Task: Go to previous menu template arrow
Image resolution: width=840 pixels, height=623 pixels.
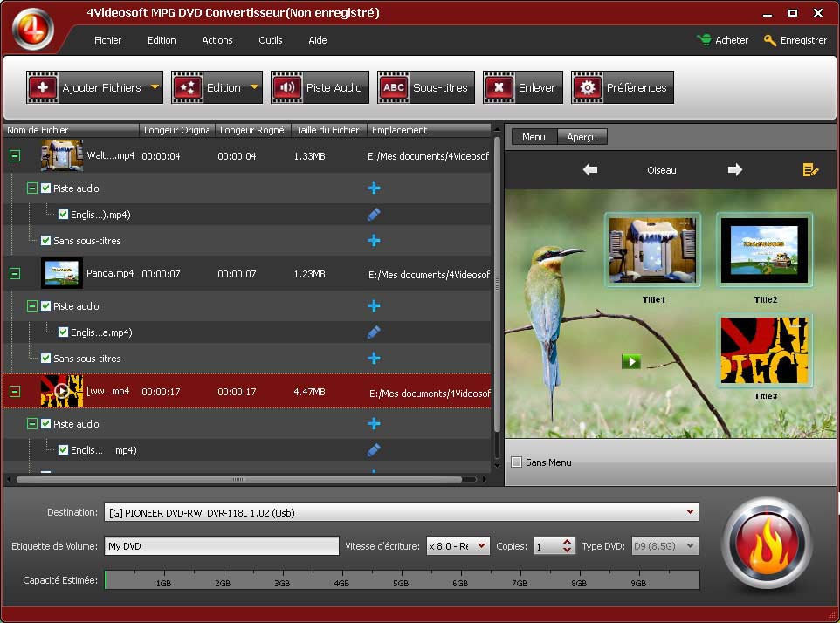Action: 590,170
